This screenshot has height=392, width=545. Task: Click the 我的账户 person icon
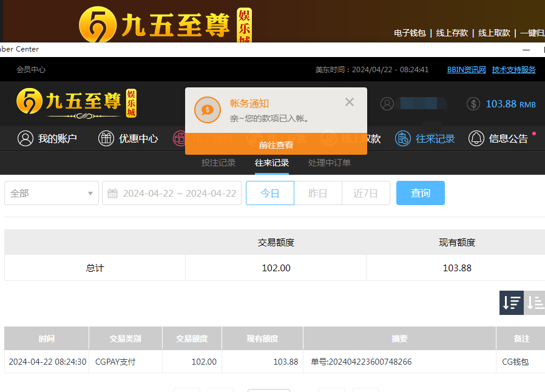tap(25, 138)
